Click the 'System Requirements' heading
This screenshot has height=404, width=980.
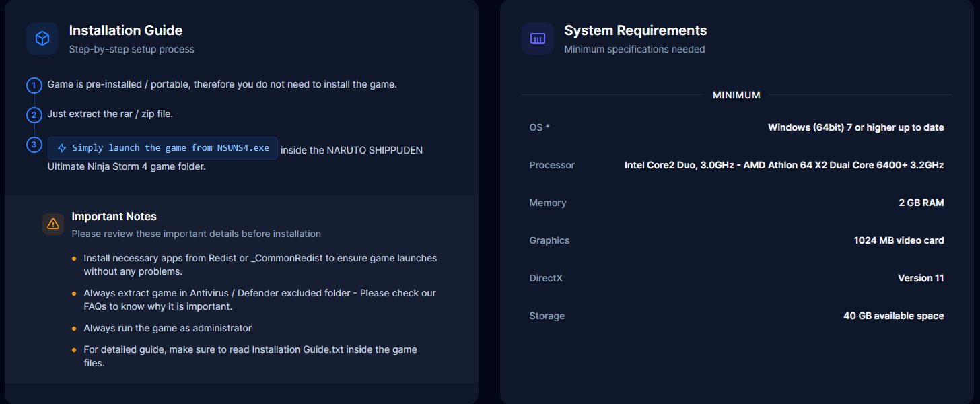635,30
